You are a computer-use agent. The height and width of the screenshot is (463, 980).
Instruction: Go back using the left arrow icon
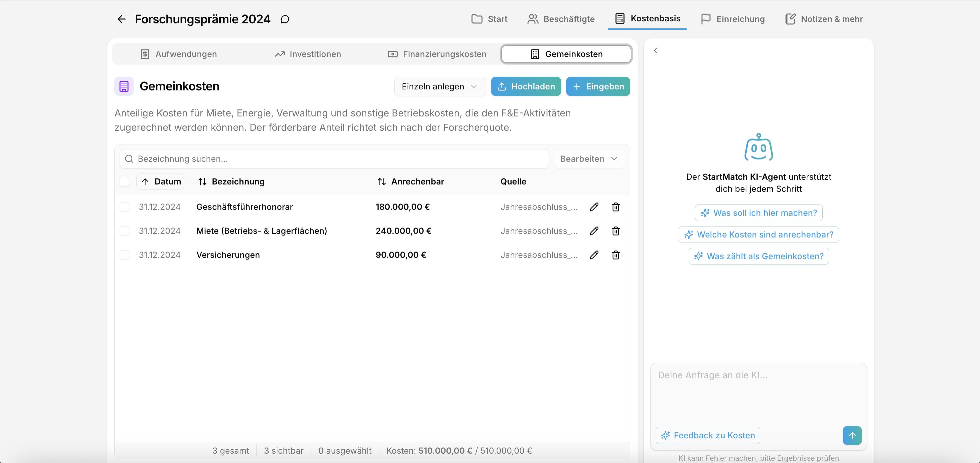pos(121,19)
